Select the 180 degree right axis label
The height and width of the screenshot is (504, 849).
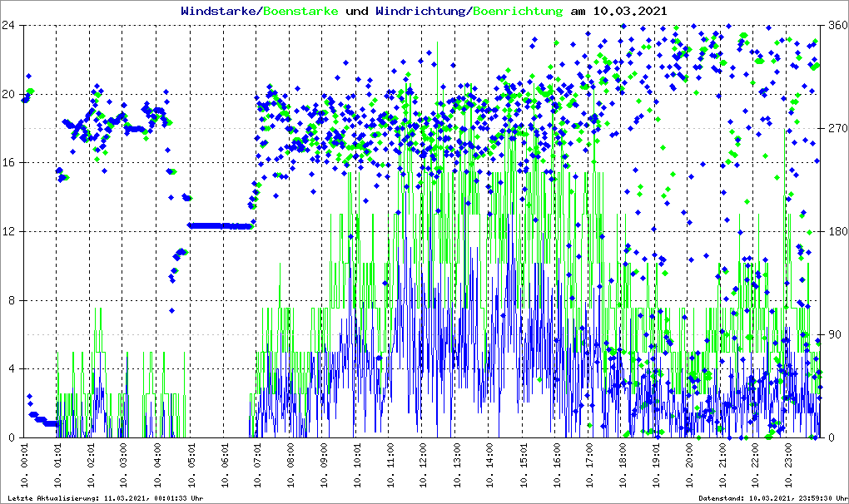click(834, 231)
